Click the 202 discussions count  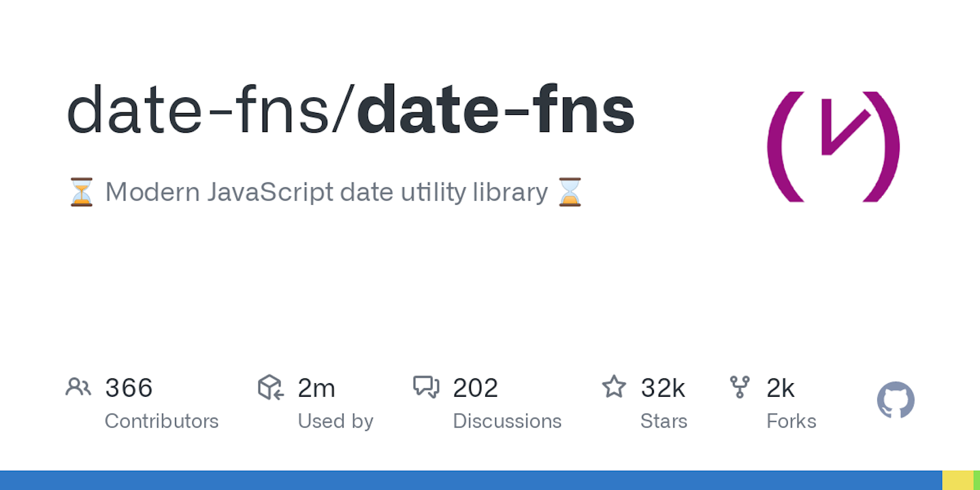pyautogui.click(x=476, y=388)
